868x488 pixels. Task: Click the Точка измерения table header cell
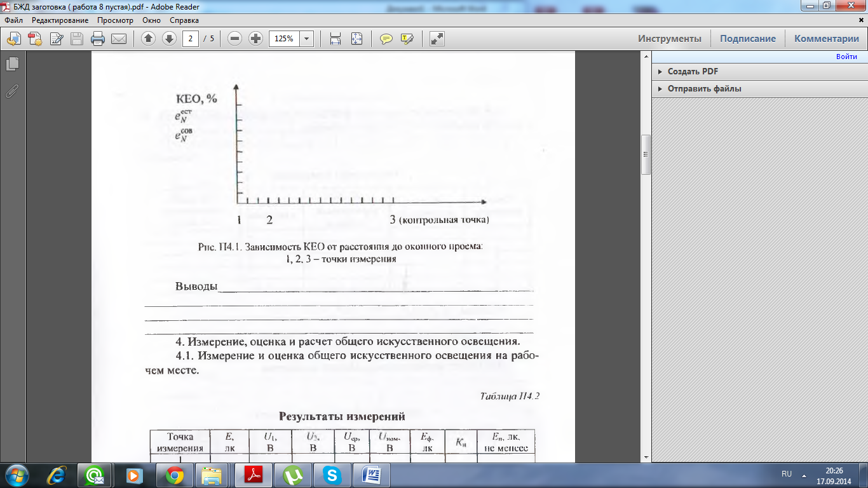[180, 442]
